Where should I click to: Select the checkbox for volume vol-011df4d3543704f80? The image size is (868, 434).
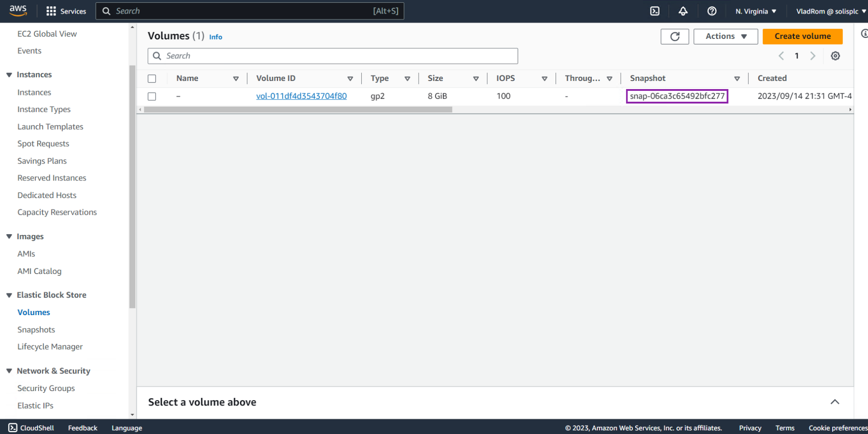(151, 96)
